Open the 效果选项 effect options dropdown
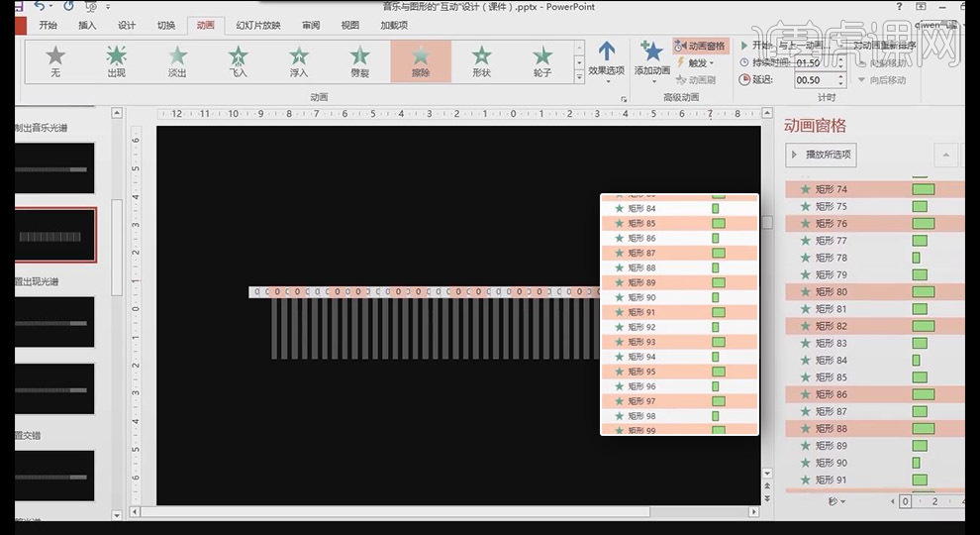This screenshot has width=980, height=535. tap(606, 59)
